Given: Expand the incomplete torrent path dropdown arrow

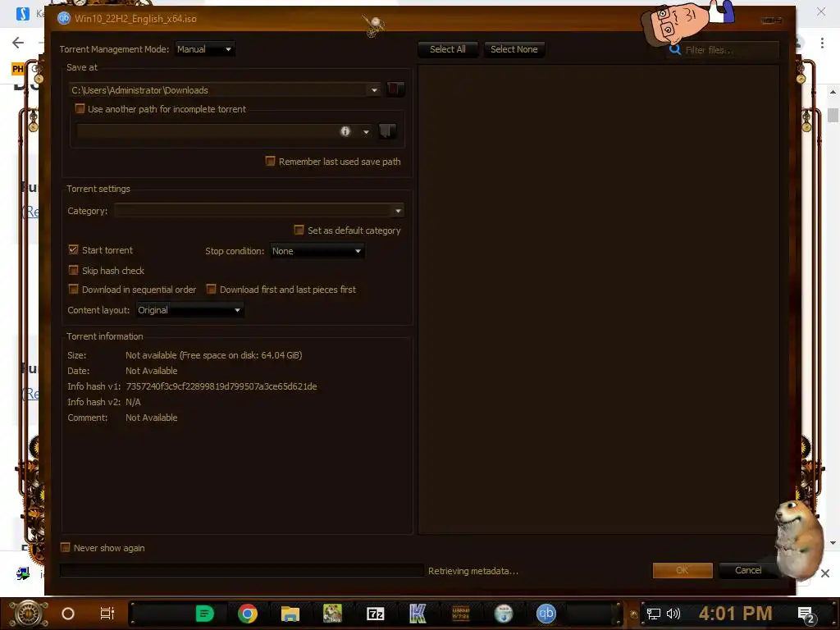Looking at the screenshot, I should pos(366,132).
